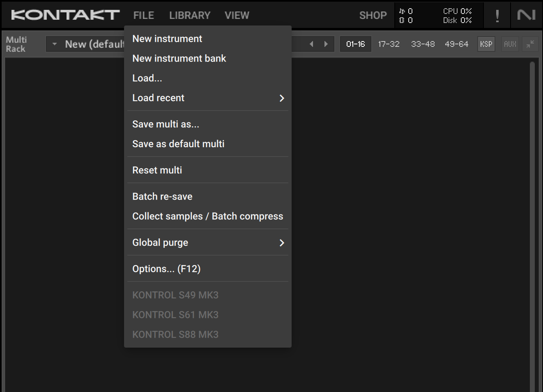
Task: Click the exclamation warning icon
Action: 497,14
